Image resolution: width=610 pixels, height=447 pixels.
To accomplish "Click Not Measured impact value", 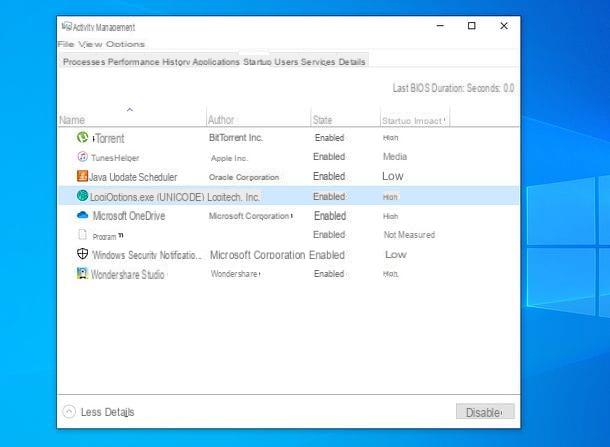I will pos(409,235).
